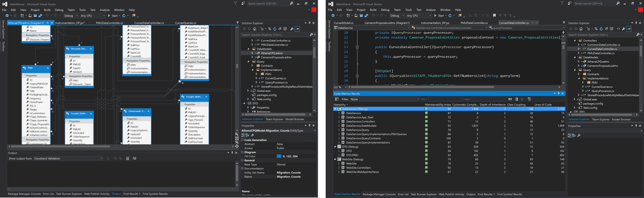Sort by Maintainability Index column header

[x=438, y=105]
